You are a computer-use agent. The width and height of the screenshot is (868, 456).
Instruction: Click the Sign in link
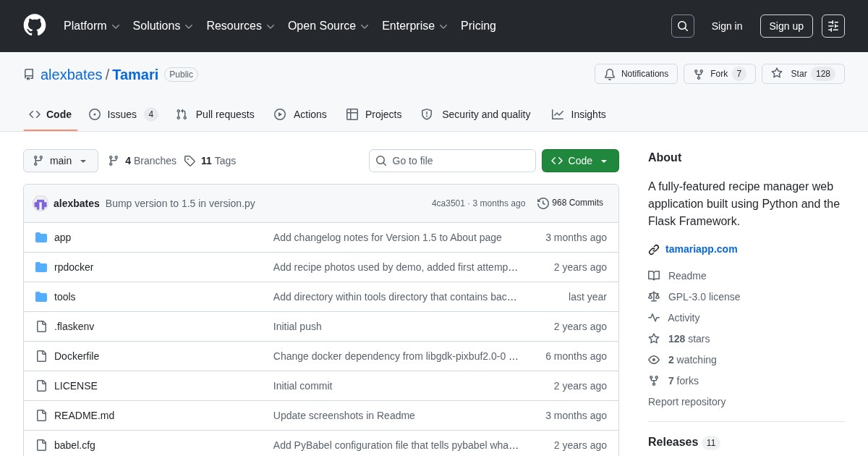[x=727, y=26]
